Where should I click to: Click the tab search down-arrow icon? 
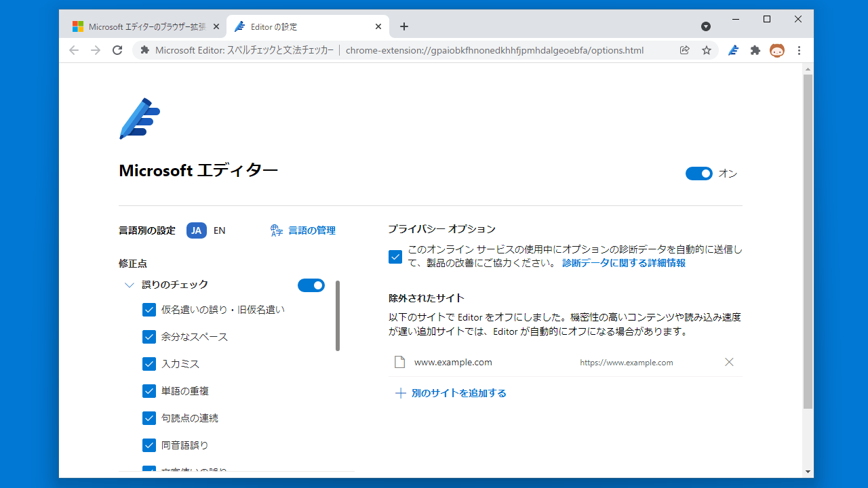coord(706,26)
